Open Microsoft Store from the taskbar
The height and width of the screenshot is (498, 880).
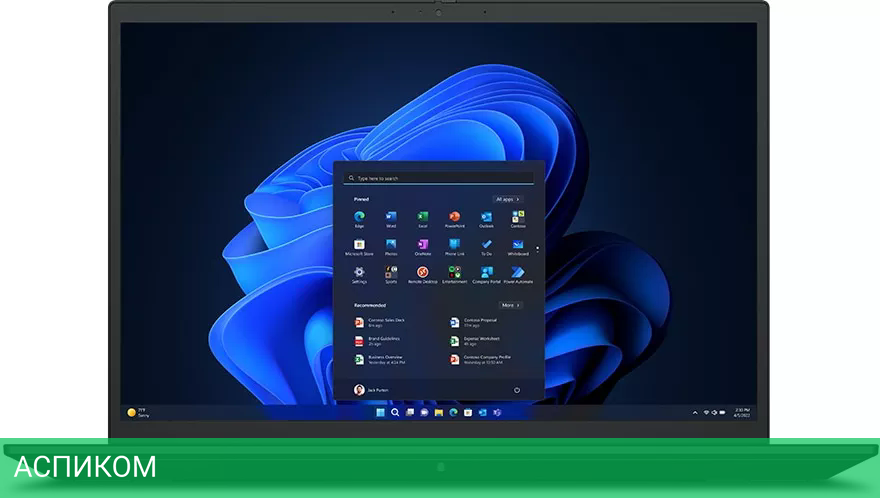[468, 412]
